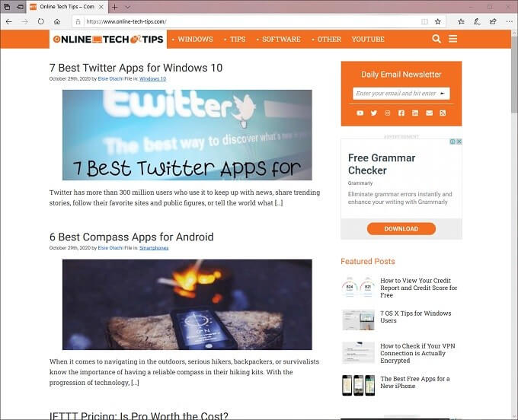The width and height of the screenshot is (518, 420).
Task: Open the tab list chevron beside new tab
Action: [127, 7]
